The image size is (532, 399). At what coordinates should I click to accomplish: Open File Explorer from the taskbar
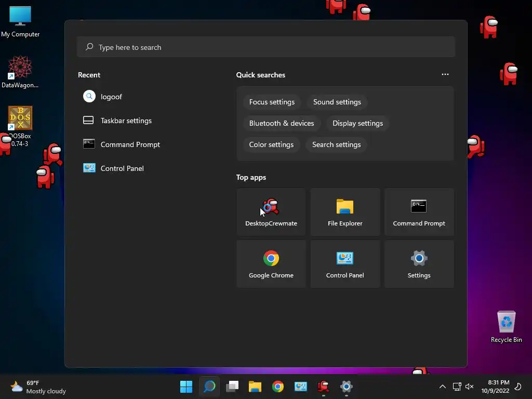point(255,387)
